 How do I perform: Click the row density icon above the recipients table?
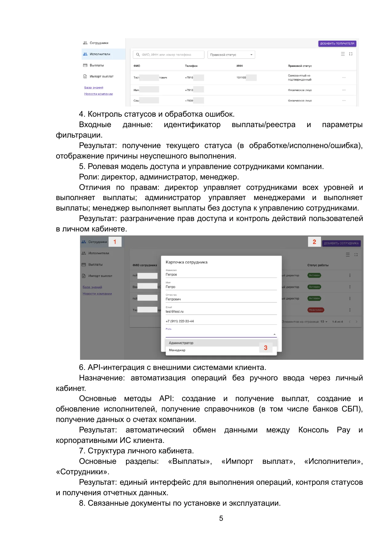[343, 54]
